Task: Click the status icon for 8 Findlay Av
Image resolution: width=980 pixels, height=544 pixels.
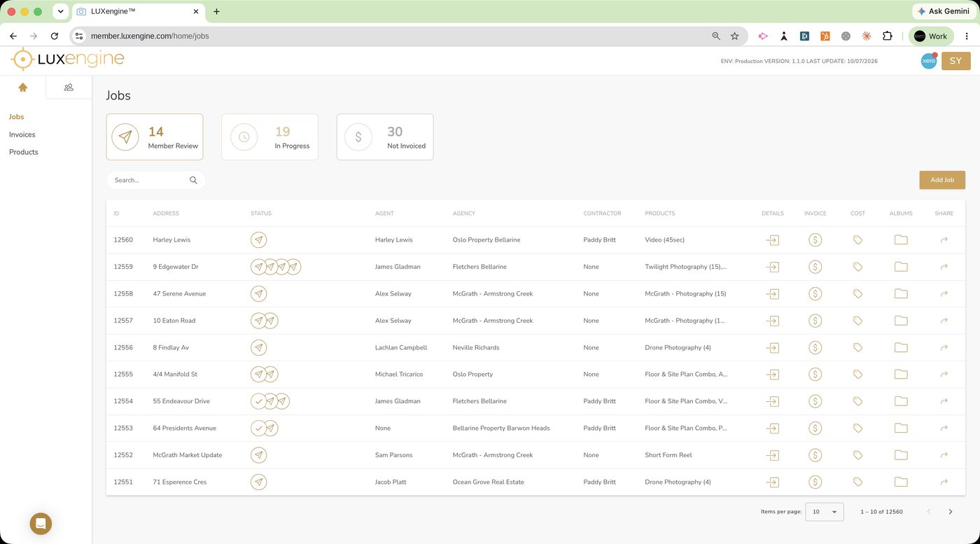Action: [x=259, y=347]
